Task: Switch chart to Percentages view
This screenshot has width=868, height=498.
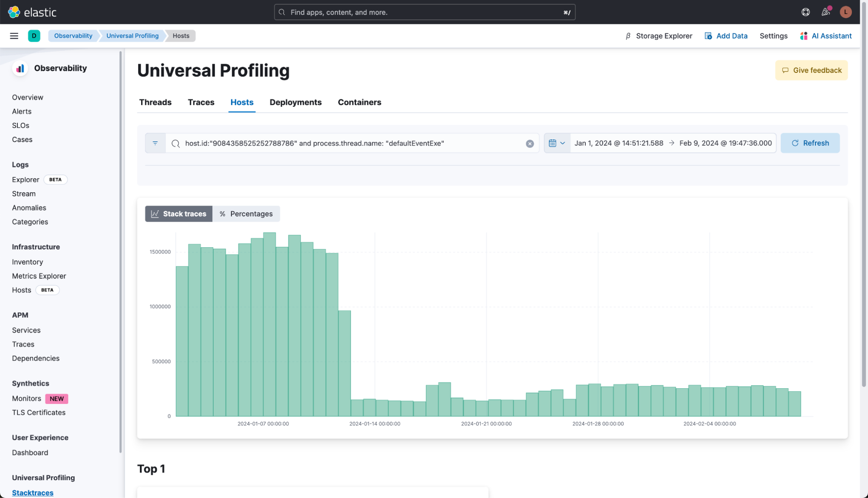Action: pos(246,214)
